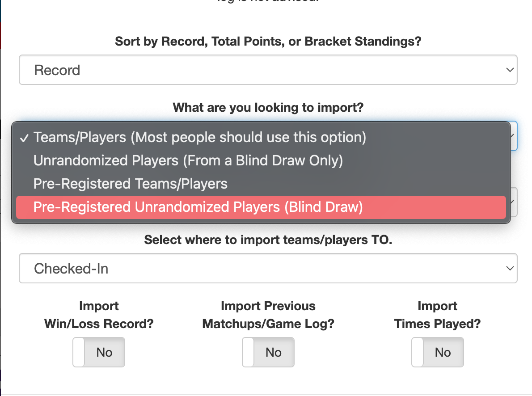Screen dimensions: 532x396
Task: Enable Import Previous Matchups/Game Log switch
Action: 268,352
